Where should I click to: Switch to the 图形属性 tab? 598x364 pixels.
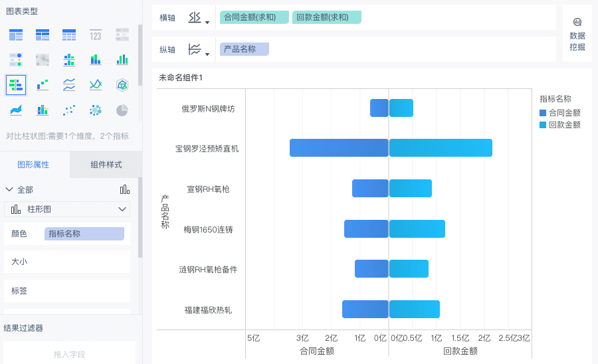tap(34, 165)
